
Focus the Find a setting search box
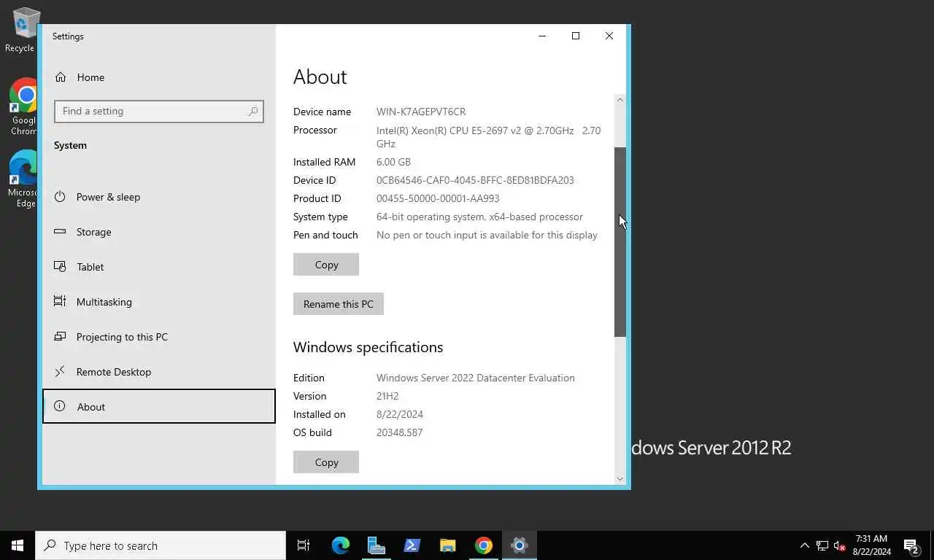coord(159,112)
